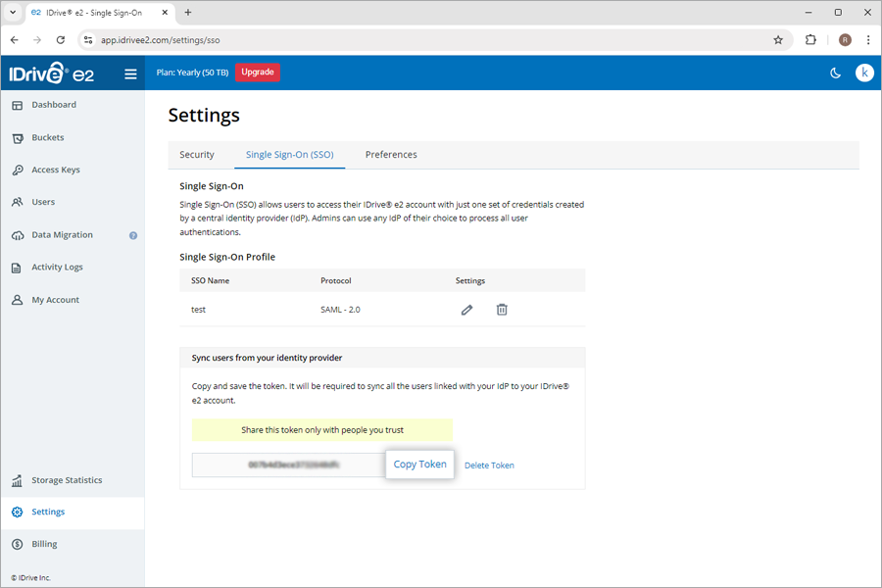Click the 'test' SSO name cell

(x=199, y=310)
